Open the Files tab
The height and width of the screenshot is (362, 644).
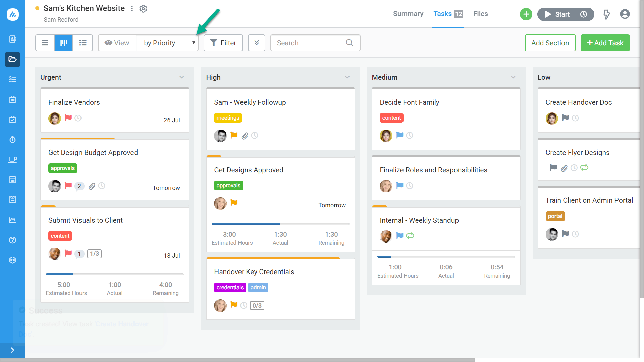(x=480, y=14)
